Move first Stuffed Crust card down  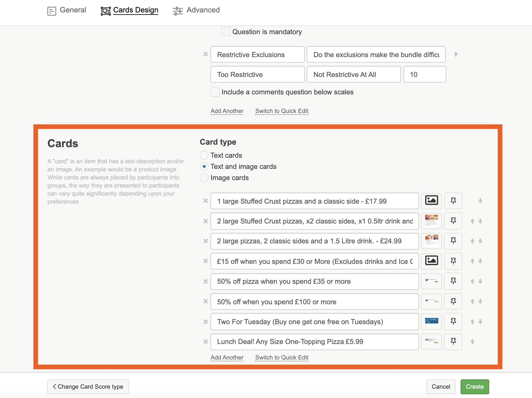480,201
